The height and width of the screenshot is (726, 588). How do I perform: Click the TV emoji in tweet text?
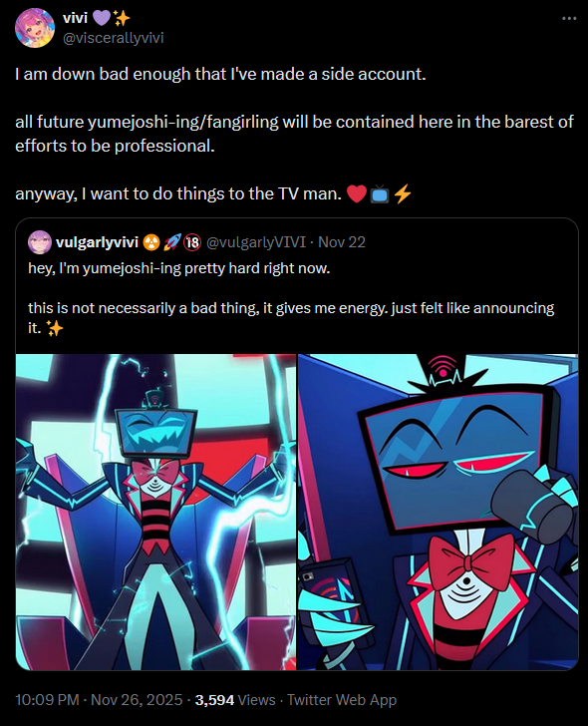click(x=379, y=193)
